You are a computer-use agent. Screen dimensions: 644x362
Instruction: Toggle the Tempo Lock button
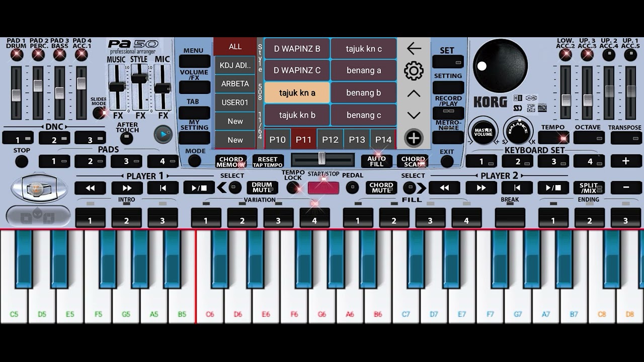[x=293, y=188]
